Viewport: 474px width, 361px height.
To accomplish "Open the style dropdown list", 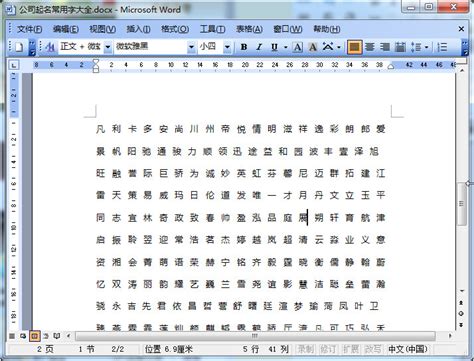I will click(108, 47).
